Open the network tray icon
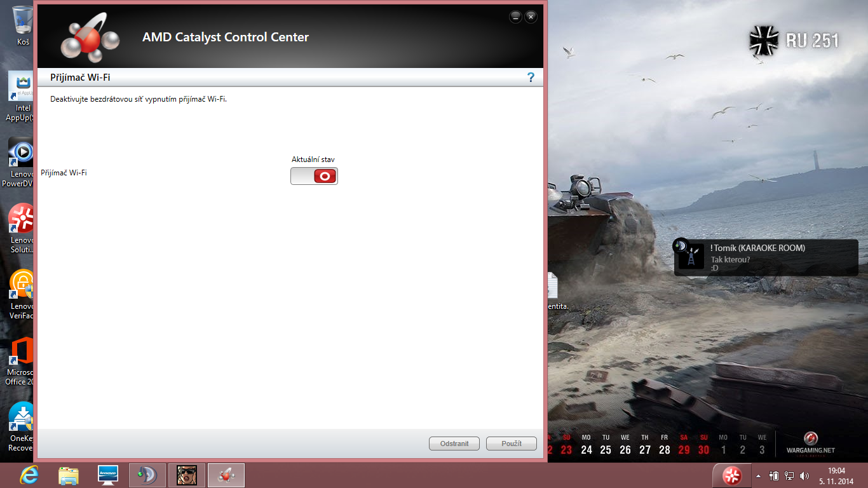868x488 pixels. (x=790, y=475)
